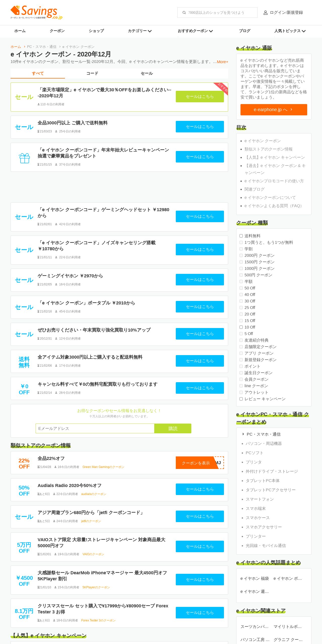Open the Forex Tester 3のクーポン link
The width and height of the screenshot is (322, 644).
pos(98,620)
